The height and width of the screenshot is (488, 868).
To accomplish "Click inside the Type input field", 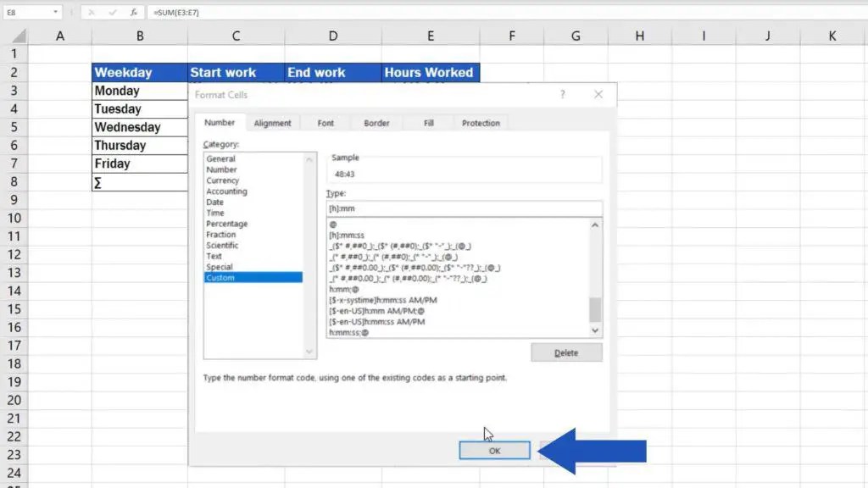I will [463, 208].
